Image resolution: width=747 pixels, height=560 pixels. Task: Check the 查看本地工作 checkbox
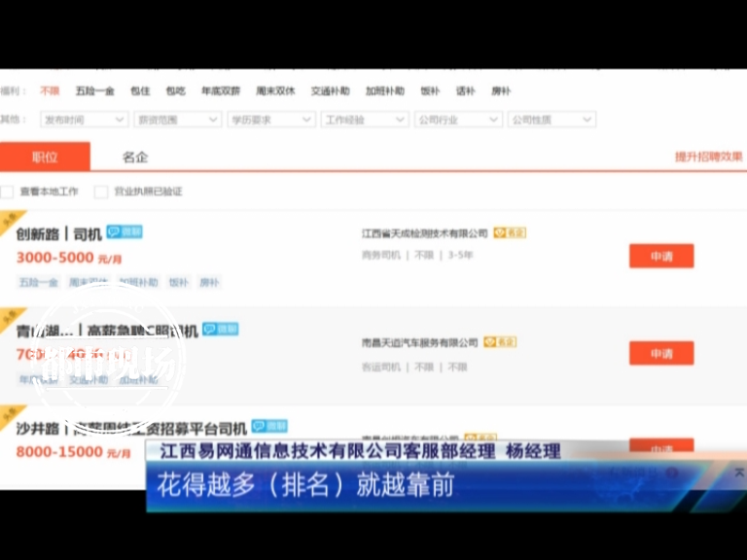(7, 192)
